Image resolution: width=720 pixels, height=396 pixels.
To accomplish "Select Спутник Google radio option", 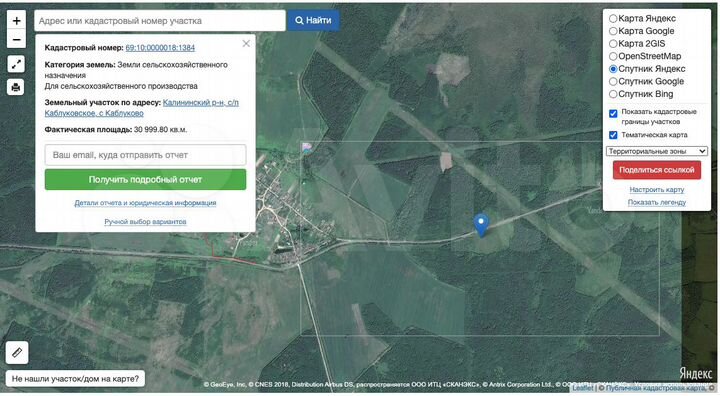I will [x=613, y=81].
